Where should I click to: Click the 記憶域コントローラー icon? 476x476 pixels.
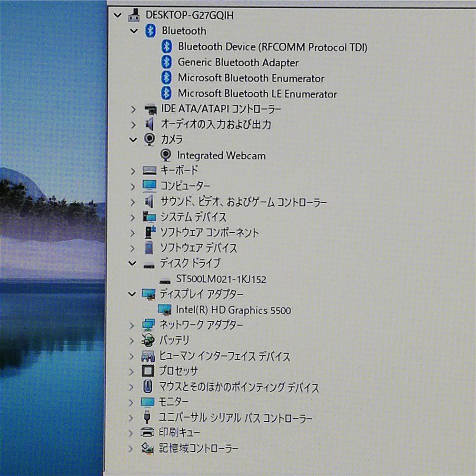pos(148,448)
